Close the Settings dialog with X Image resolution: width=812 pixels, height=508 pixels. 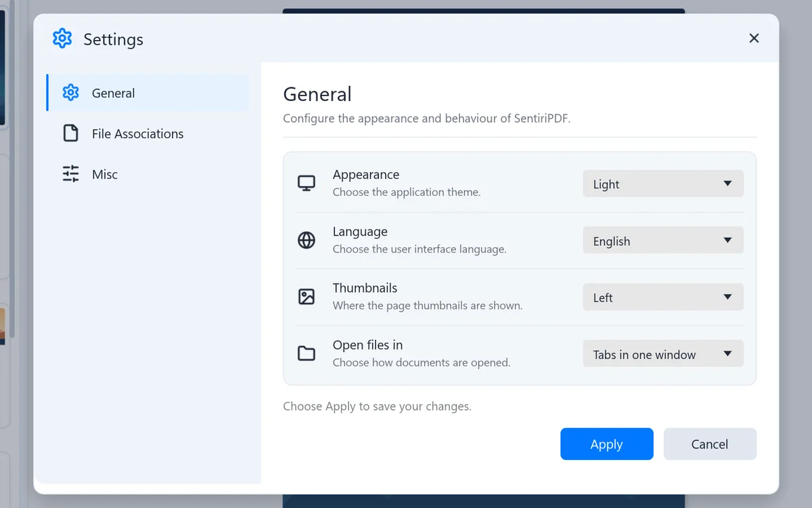coord(754,39)
